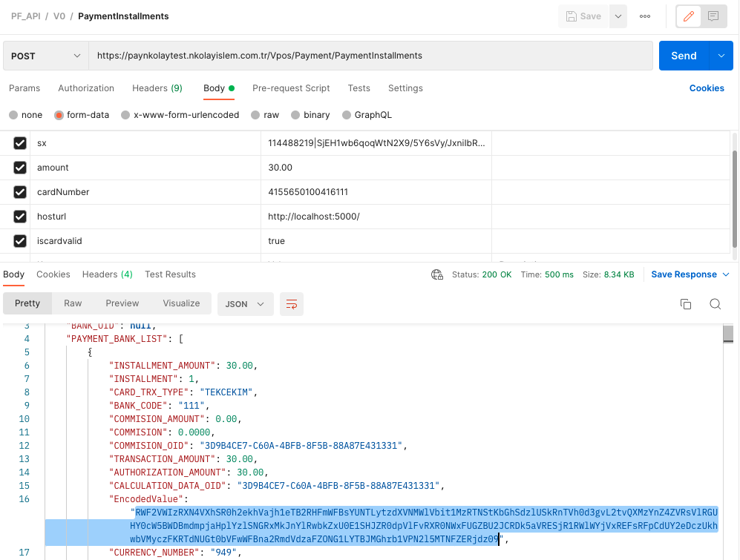Toggle line wrap icon in response toolbar
Image resolution: width=740 pixels, height=560 pixels.
(292, 304)
